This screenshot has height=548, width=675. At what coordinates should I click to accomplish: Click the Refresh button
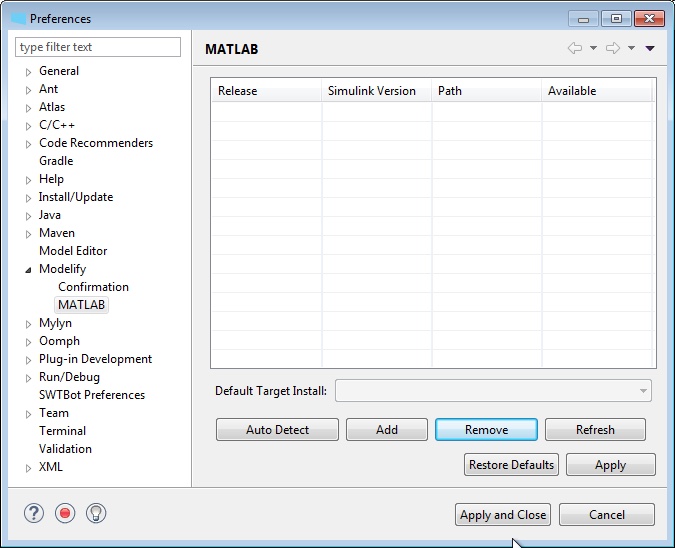[595, 430]
